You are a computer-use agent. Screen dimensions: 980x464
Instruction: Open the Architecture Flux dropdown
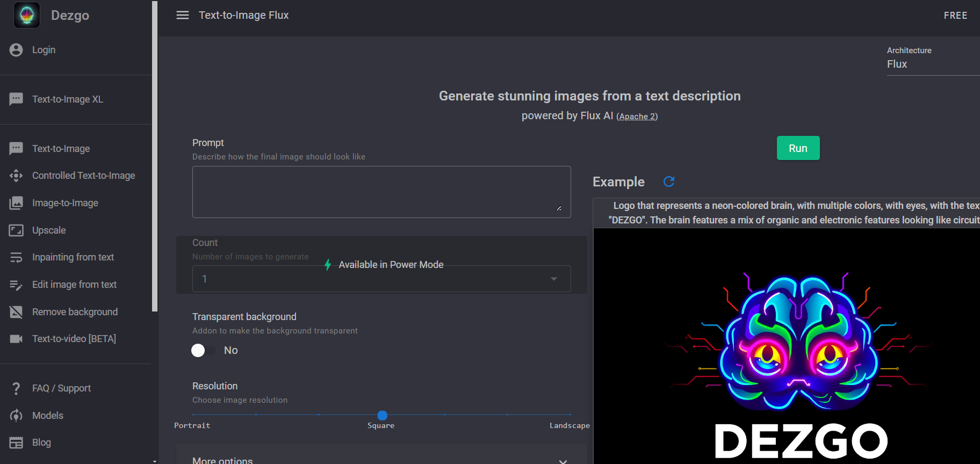tap(933, 64)
